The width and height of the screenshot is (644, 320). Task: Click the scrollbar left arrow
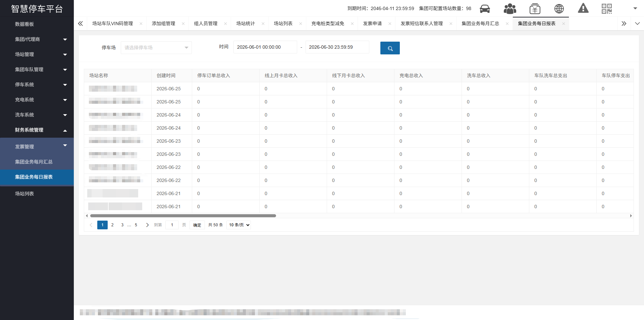87,216
